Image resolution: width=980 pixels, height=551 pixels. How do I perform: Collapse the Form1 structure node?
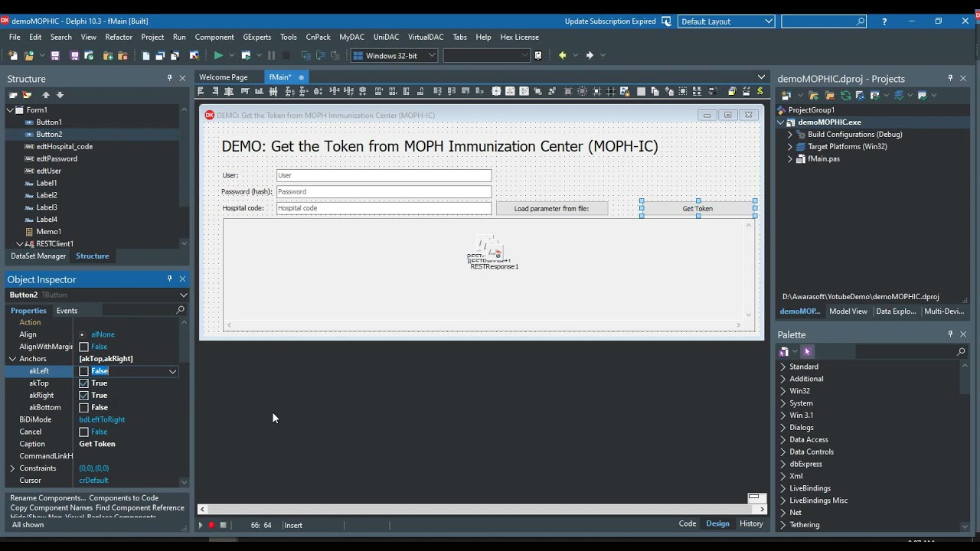[11, 109]
